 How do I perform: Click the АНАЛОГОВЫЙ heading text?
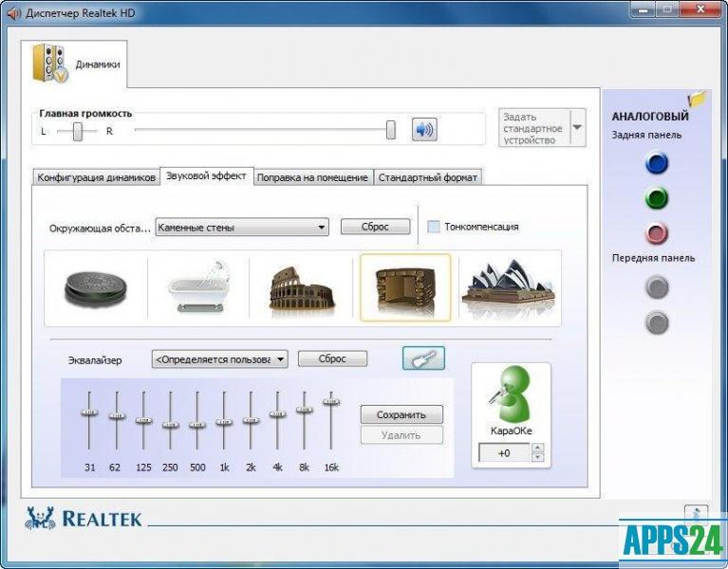click(650, 117)
